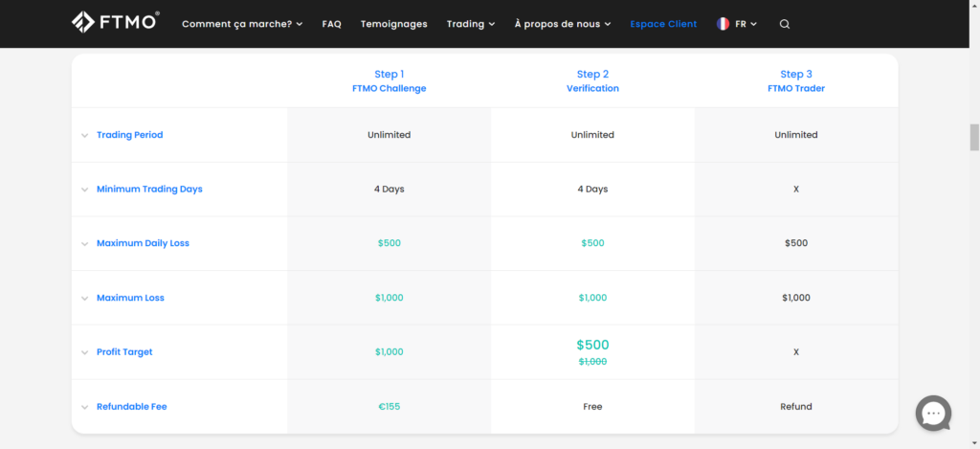Click the Trading Period label
The image size is (980, 449).
(x=129, y=134)
